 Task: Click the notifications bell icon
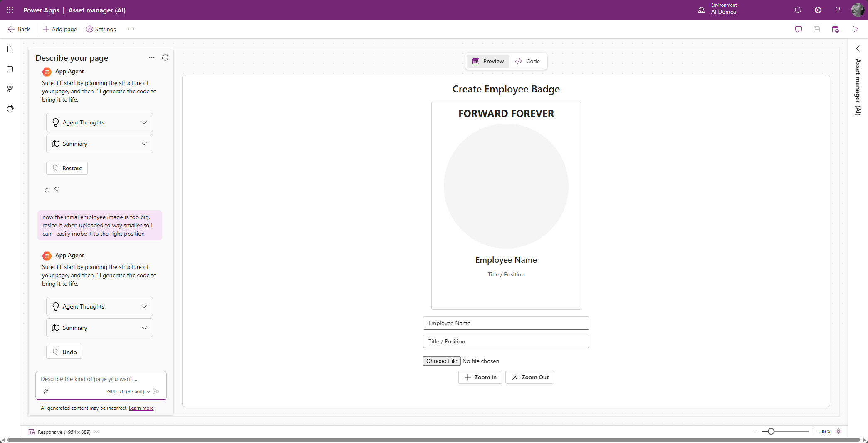797,10
